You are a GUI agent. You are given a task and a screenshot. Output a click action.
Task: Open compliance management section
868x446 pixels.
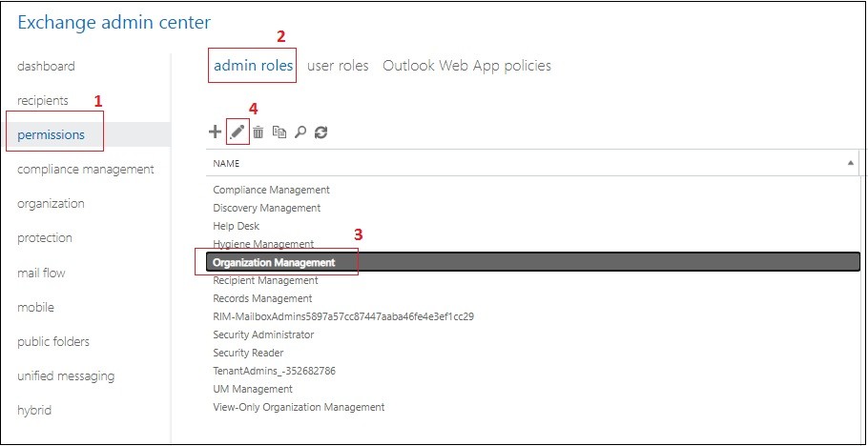86,169
